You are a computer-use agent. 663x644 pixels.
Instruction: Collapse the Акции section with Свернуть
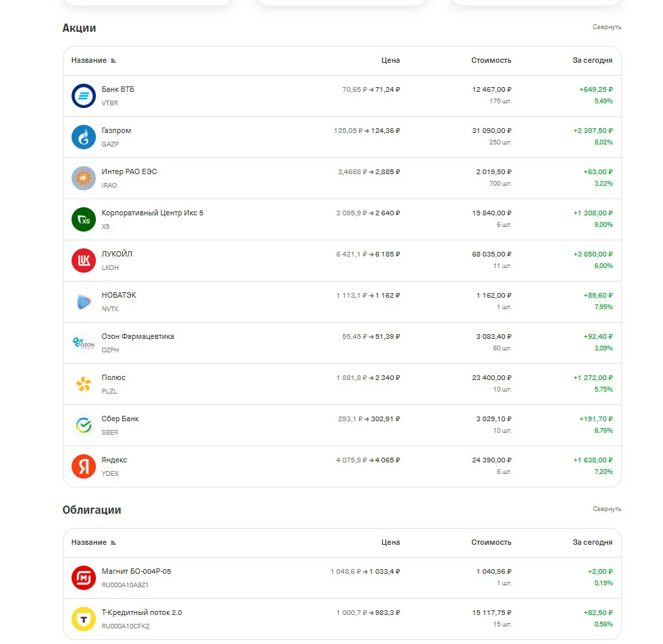[607, 27]
